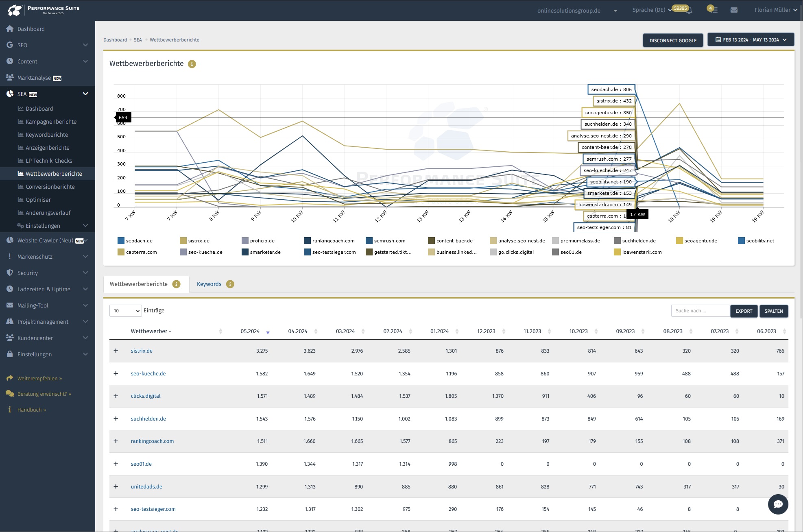Toggle rankingcoach.com series in chart legend
This screenshot has height=532, width=803.
tap(329, 241)
